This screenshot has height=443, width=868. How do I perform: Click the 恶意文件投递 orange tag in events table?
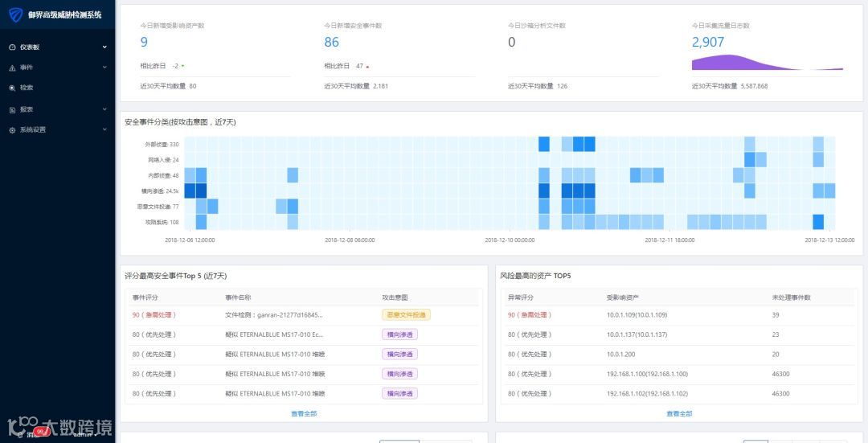[x=406, y=315]
